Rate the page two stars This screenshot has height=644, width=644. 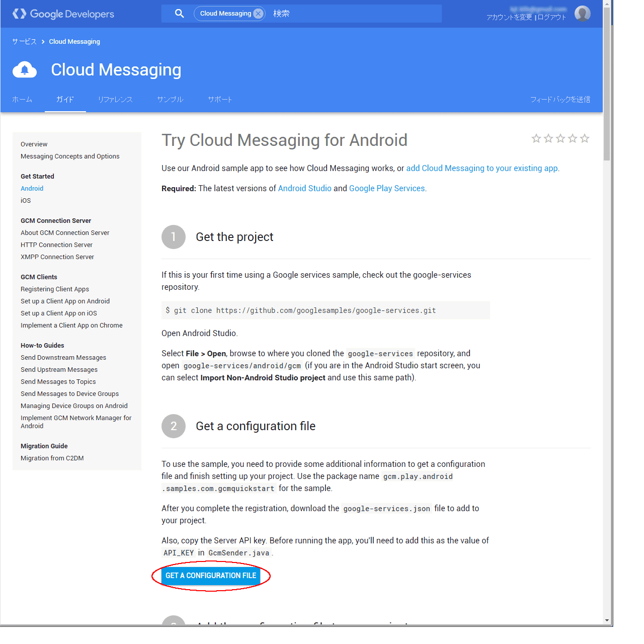pyautogui.click(x=548, y=138)
